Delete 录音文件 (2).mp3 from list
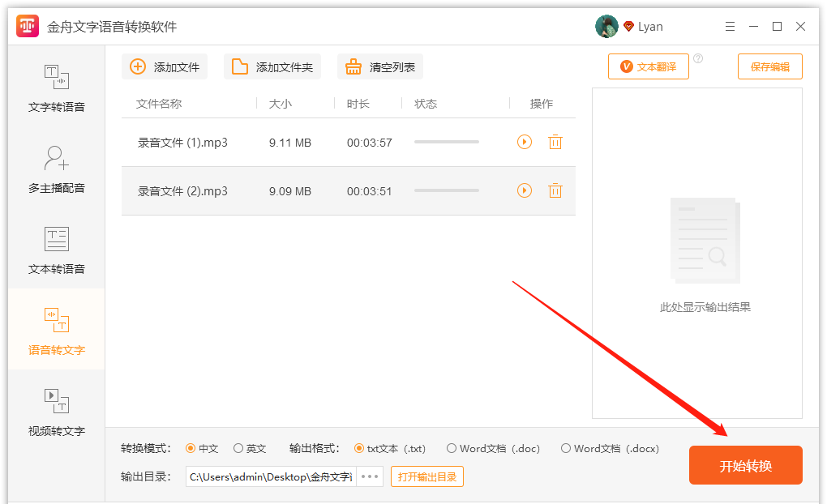This screenshot has height=504, width=827. (555, 191)
